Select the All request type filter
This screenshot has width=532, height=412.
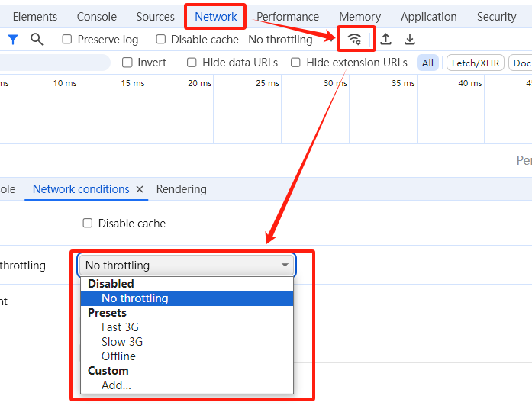coord(428,63)
